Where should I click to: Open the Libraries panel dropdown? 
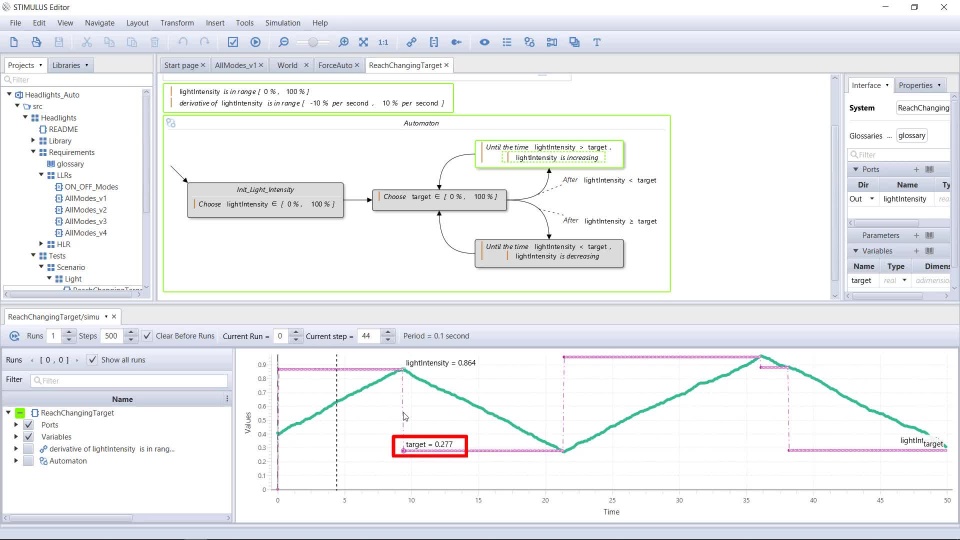click(86, 65)
